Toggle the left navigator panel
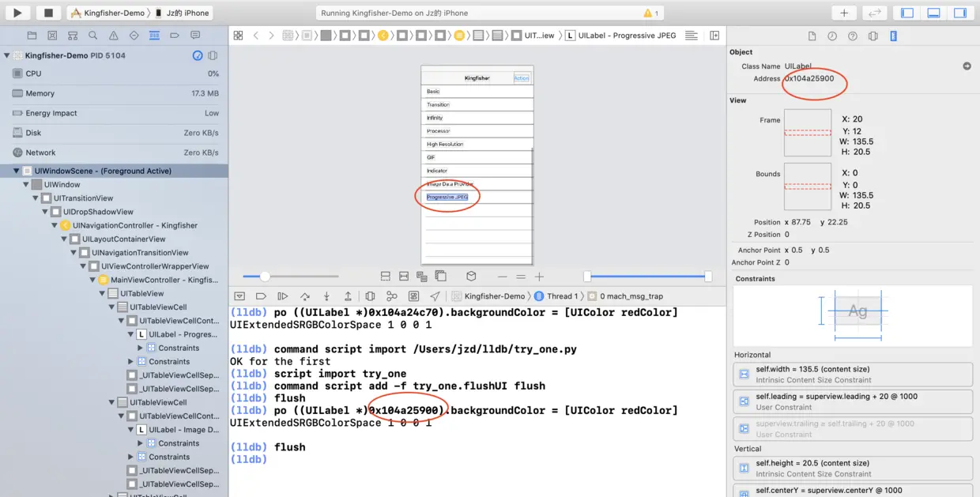The height and width of the screenshot is (497, 980). tap(907, 13)
